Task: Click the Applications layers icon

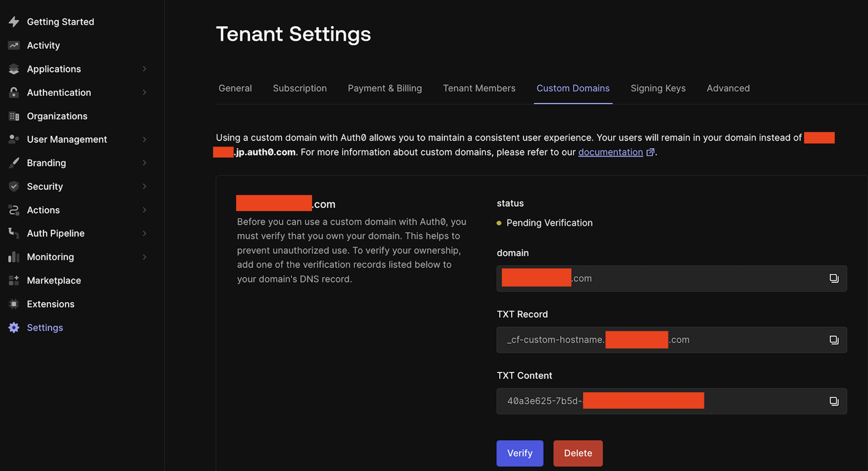Action: [x=14, y=69]
